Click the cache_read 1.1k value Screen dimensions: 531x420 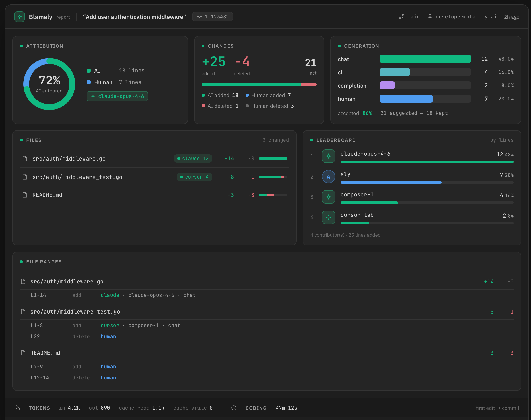[158, 408]
